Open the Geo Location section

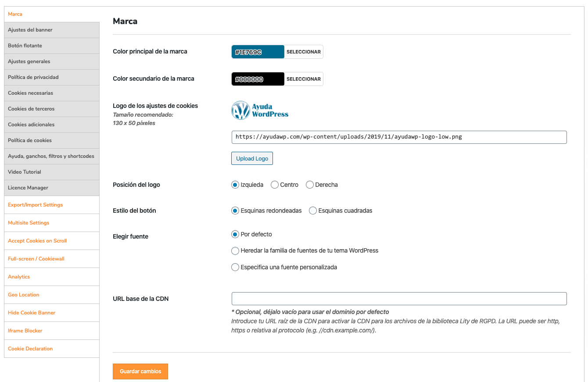click(52, 295)
